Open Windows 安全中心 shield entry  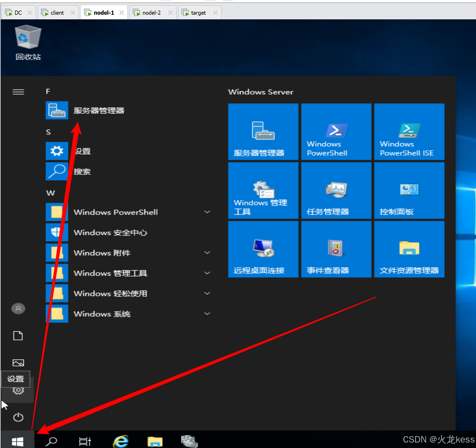click(x=57, y=232)
